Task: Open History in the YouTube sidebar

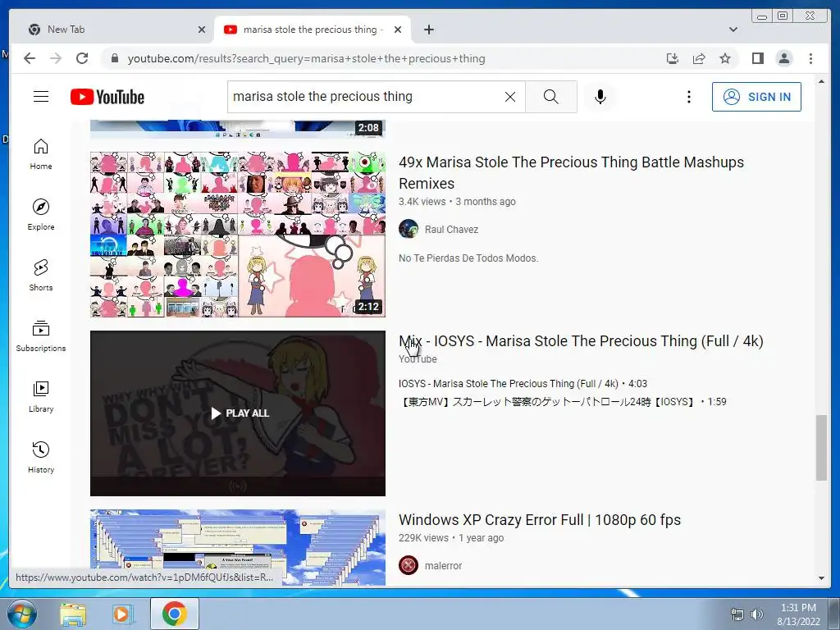Action: tap(41, 457)
